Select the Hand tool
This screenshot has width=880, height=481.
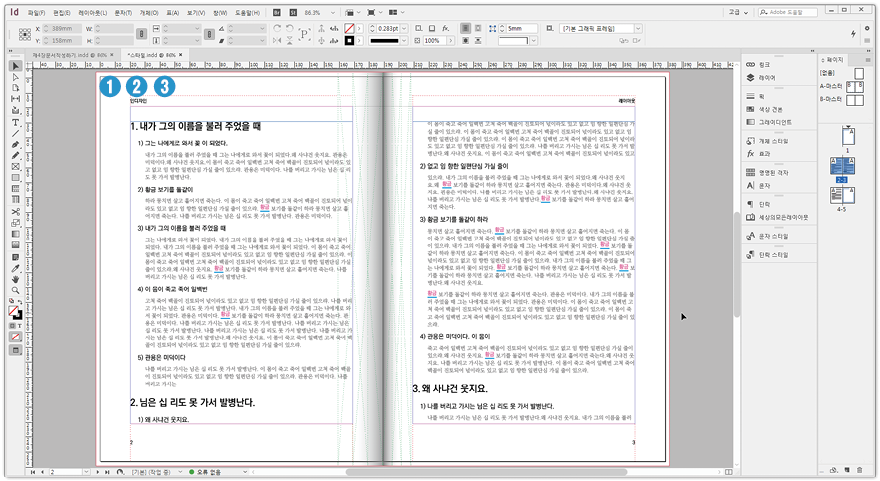16,279
